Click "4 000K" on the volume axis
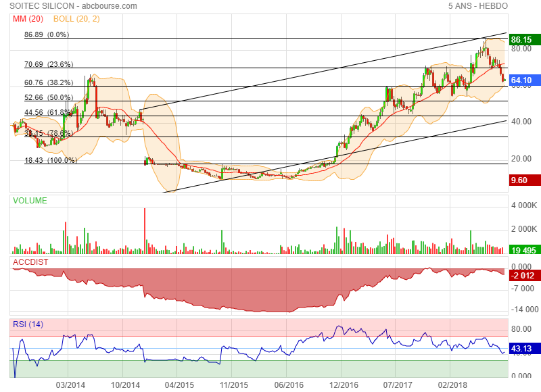 (524, 205)
